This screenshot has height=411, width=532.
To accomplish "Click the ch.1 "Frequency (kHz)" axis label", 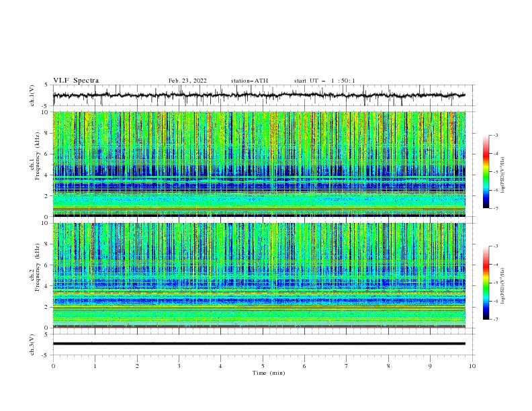I will point(38,154).
